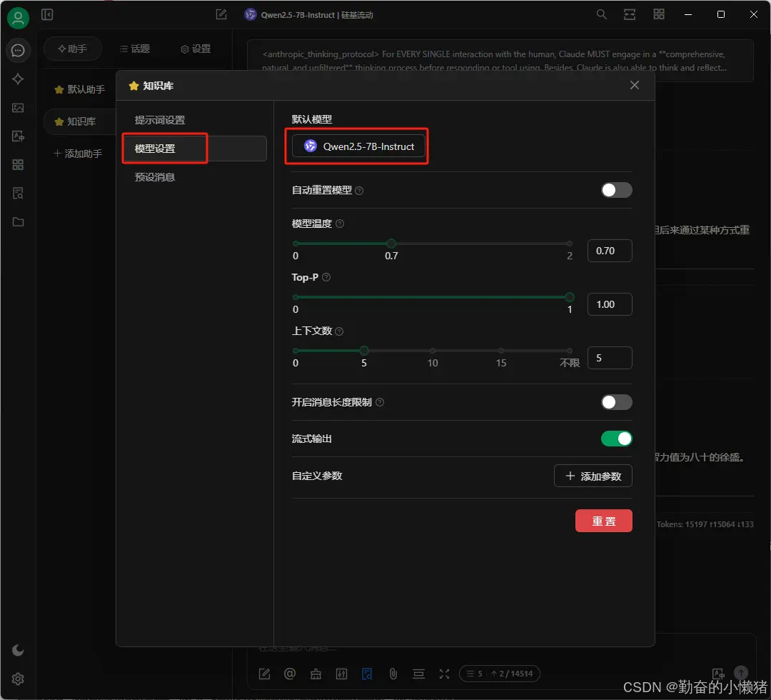Open mini-apps grid icon in title bar

(x=659, y=15)
